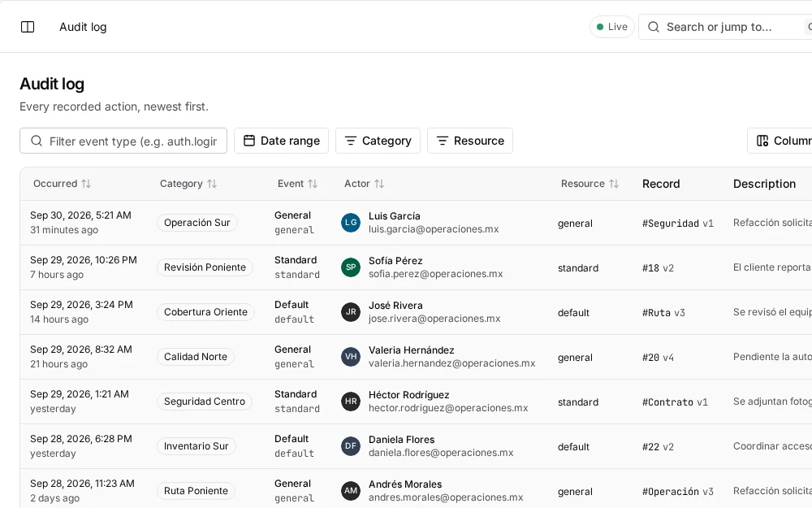Open record #Ruta v3

click(663, 313)
